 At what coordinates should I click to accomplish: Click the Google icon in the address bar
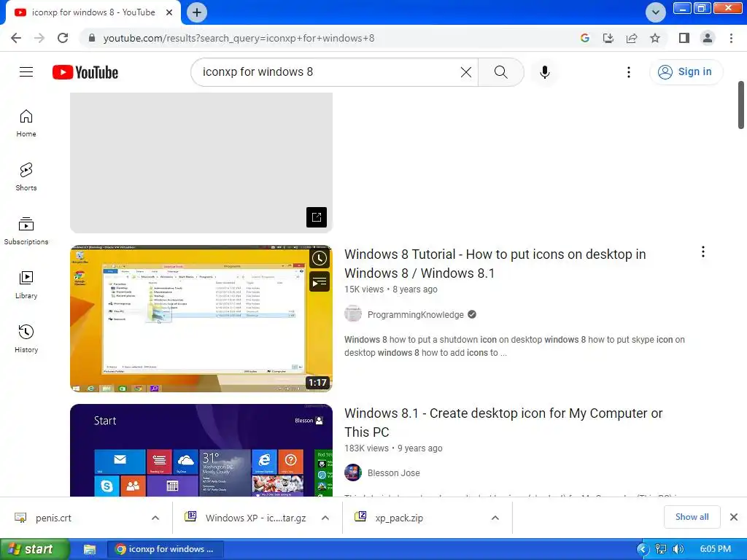585,38
